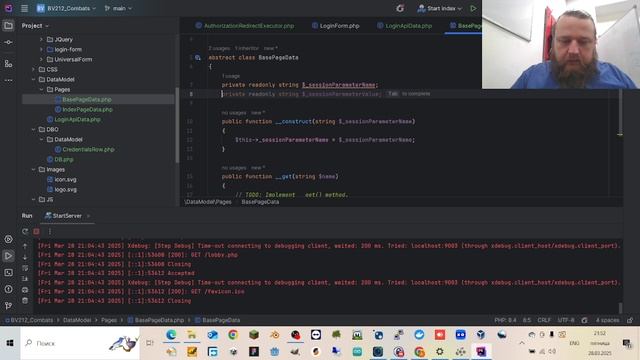Collapse the Pages folder

click(x=41, y=89)
